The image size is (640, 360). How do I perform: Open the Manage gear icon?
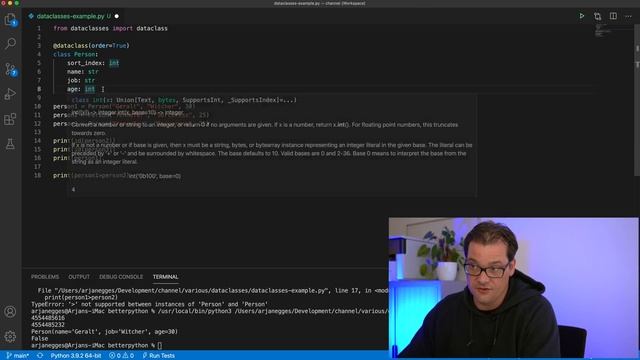10,336
